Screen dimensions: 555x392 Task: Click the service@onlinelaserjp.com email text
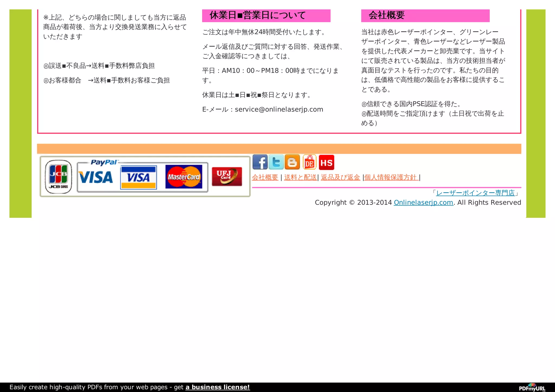279,109
